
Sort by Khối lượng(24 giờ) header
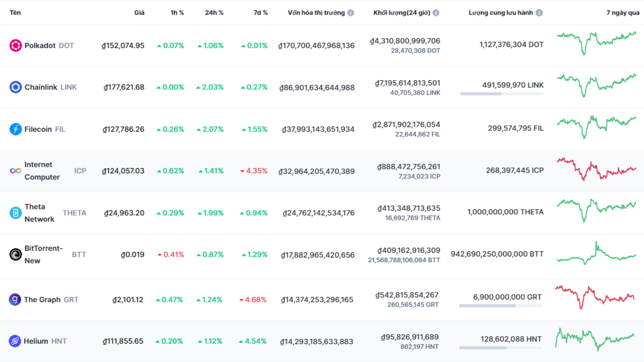tap(402, 13)
